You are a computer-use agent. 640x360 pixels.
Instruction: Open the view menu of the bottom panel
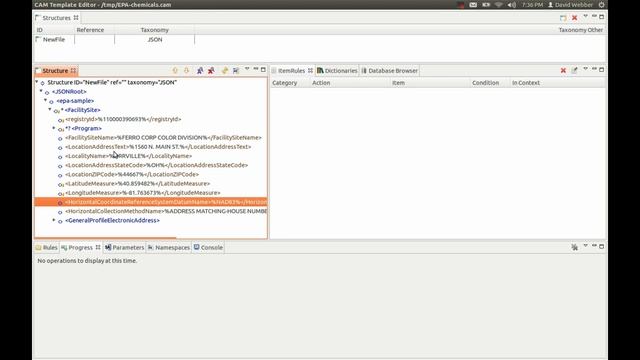[x=585, y=246]
